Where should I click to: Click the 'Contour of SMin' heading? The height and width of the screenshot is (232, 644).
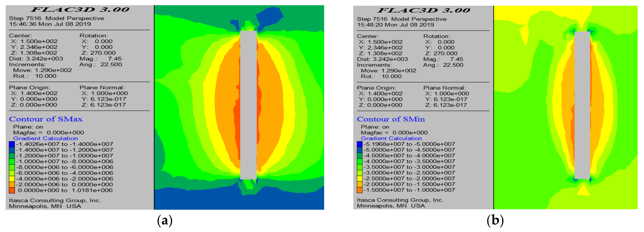[x=391, y=119]
